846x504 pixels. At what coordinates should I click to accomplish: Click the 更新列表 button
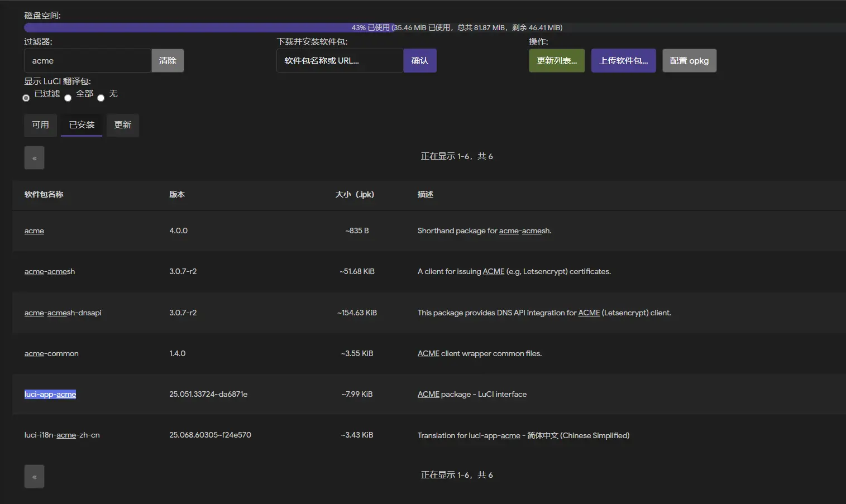click(x=556, y=61)
